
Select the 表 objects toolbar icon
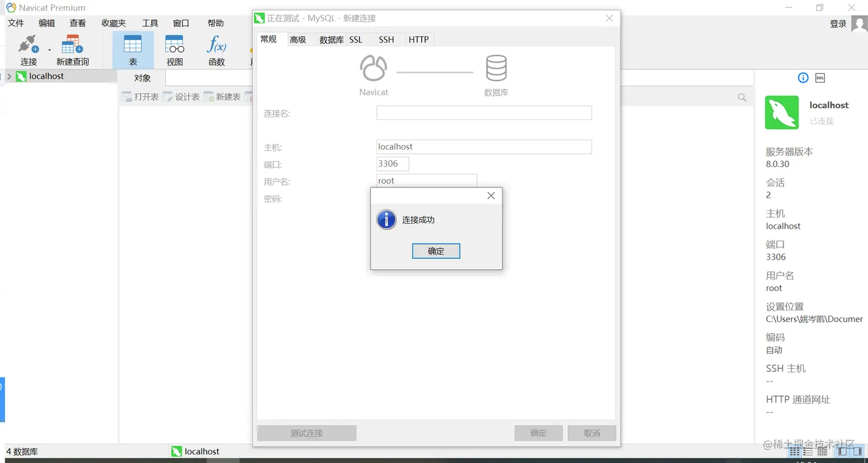133,44
